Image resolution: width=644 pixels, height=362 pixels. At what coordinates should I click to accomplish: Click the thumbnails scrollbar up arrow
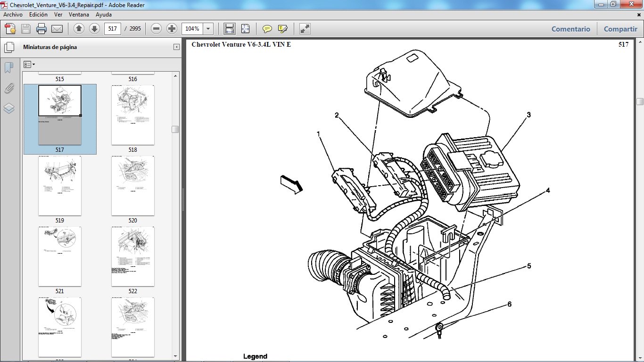(x=175, y=75)
